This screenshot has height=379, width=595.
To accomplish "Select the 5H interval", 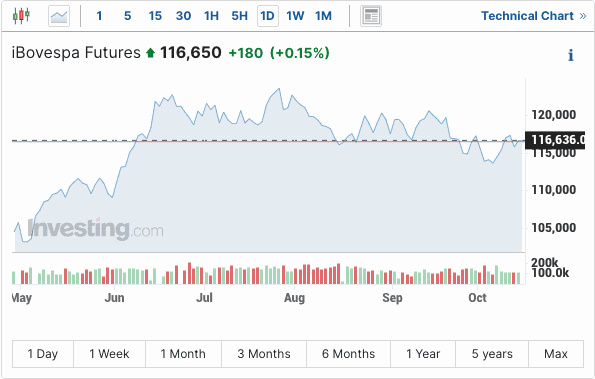I will pos(239,16).
